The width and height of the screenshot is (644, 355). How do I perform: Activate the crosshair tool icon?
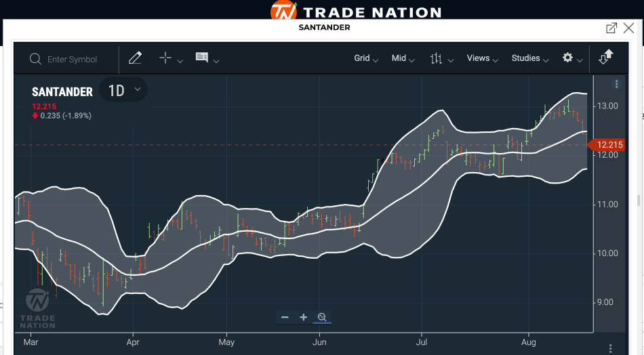(x=165, y=58)
